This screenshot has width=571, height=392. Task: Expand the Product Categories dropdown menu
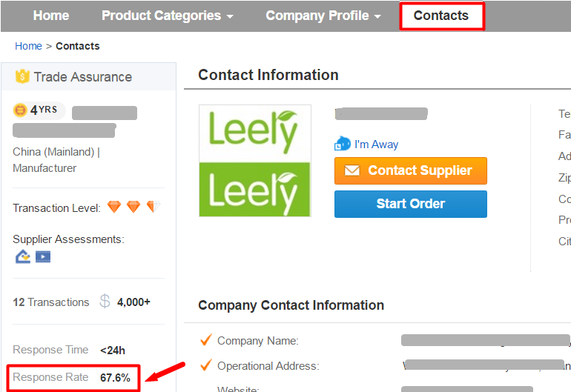tap(168, 16)
